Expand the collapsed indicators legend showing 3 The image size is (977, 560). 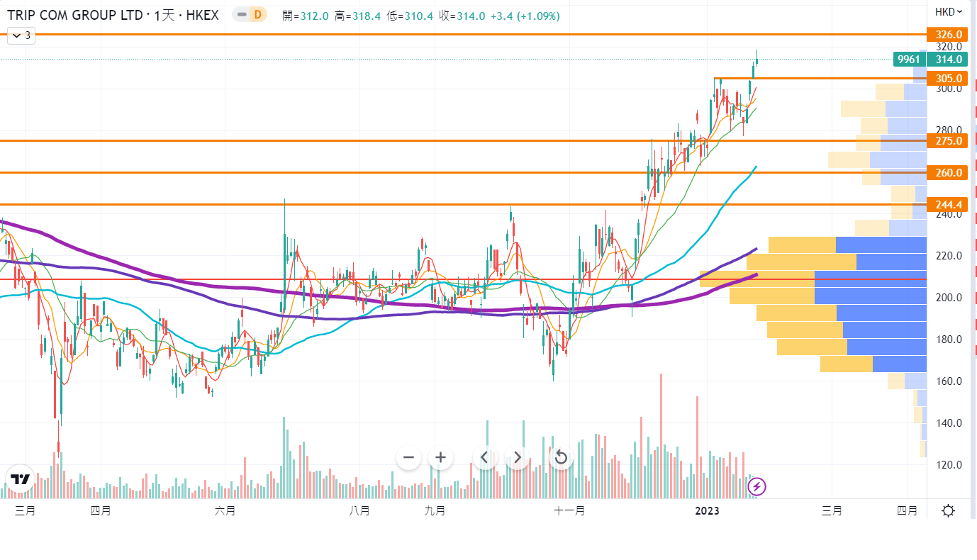[x=20, y=35]
